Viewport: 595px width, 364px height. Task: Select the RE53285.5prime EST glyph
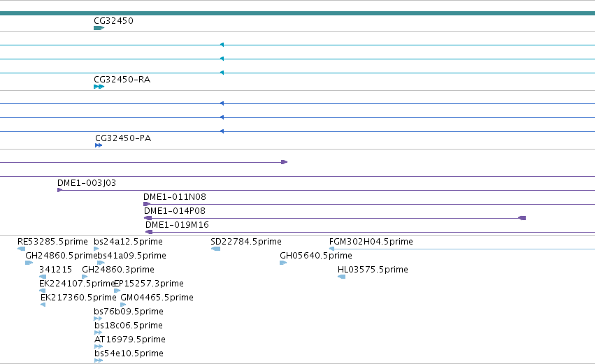[x=21, y=249]
